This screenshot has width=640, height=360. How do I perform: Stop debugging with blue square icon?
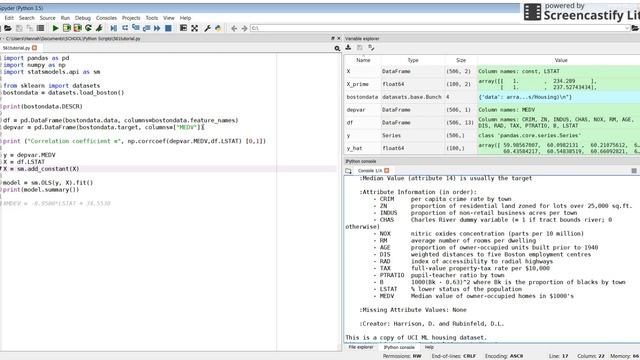coord(168,28)
